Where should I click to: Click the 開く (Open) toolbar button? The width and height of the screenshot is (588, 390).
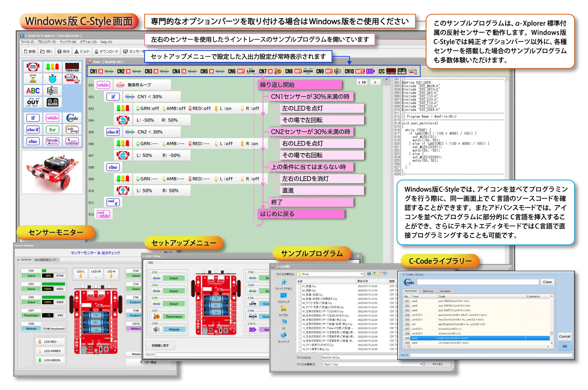(46, 51)
